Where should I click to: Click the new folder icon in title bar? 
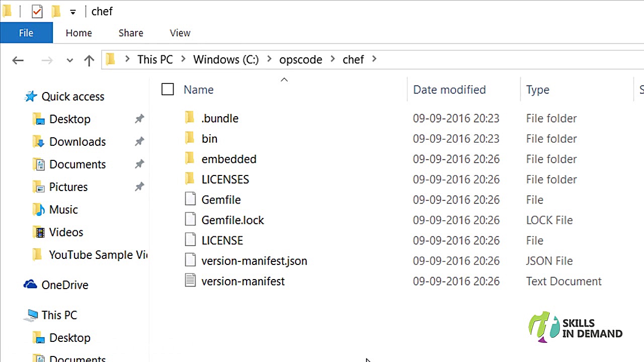[56, 11]
